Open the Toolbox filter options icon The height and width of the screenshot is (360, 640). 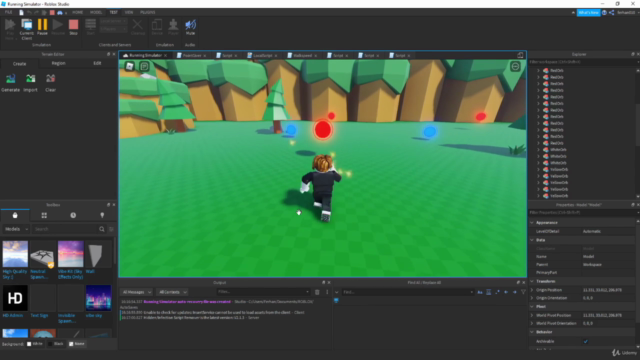point(111,229)
